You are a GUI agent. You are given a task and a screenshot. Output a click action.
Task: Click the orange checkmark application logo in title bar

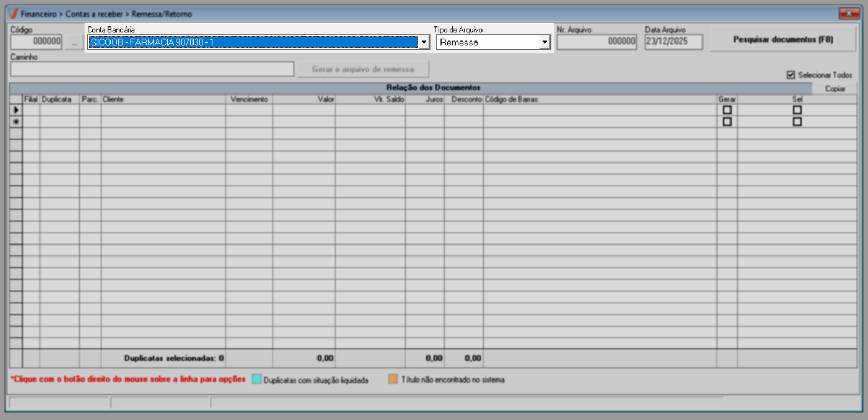coord(13,13)
